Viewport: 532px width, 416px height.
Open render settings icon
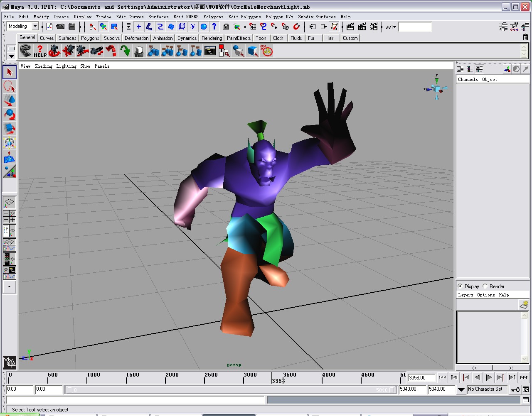pyautogui.click(x=374, y=27)
